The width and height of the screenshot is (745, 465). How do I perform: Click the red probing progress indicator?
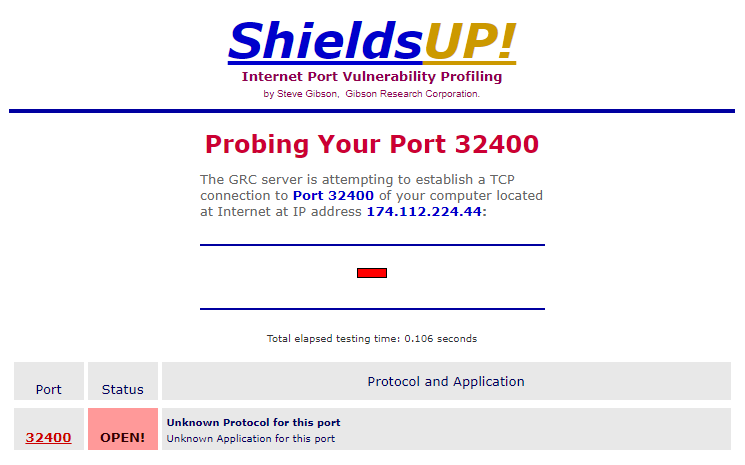tap(372, 273)
